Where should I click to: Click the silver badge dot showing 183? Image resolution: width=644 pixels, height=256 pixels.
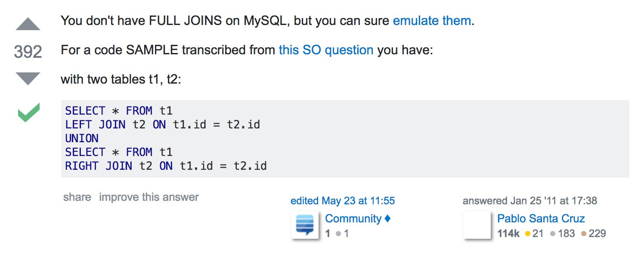553,234
